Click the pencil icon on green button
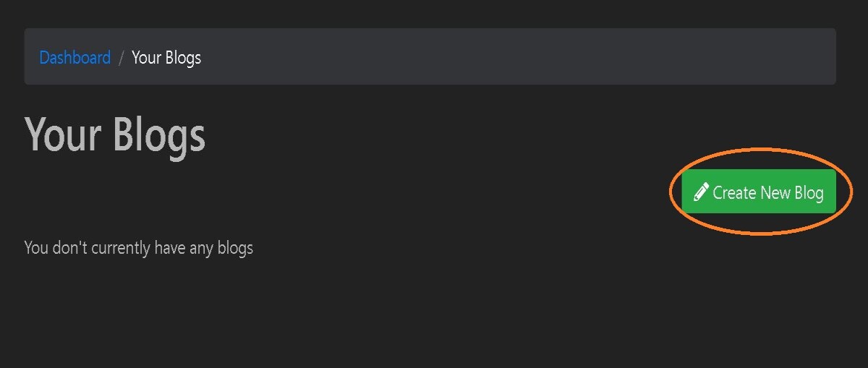The width and height of the screenshot is (868, 368). [700, 192]
